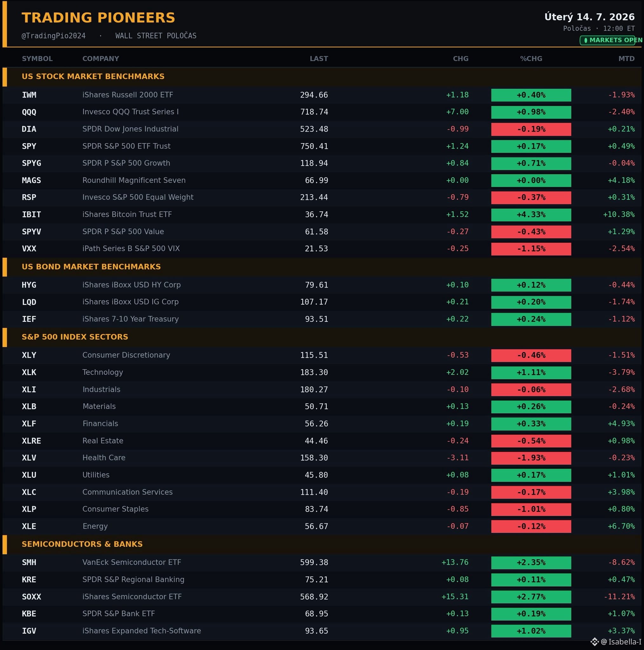Click SPDR P S&P 500 Value name

pos(123,231)
